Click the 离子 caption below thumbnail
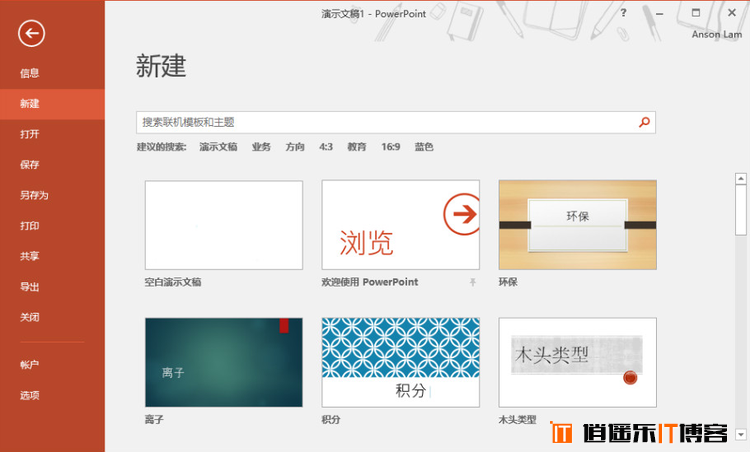Image resolution: width=750 pixels, height=452 pixels. point(154,420)
